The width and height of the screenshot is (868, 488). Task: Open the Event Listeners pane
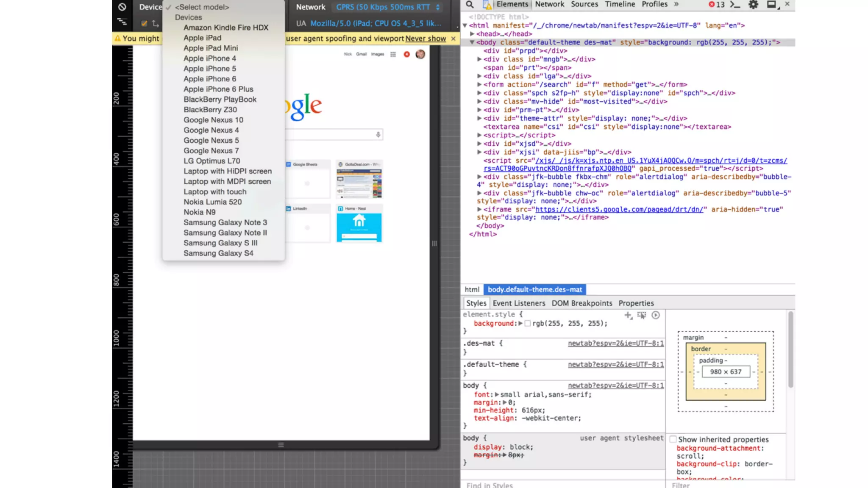(x=519, y=303)
